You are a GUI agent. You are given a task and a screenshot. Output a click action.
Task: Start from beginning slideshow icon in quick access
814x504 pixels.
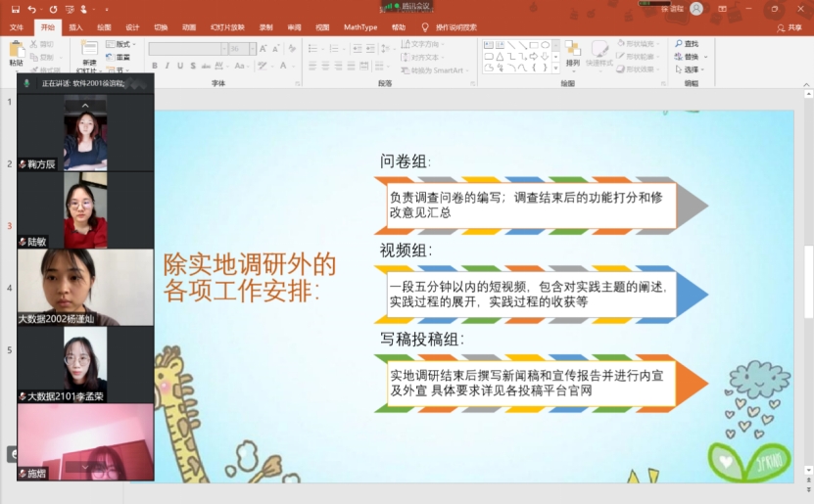[70, 10]
